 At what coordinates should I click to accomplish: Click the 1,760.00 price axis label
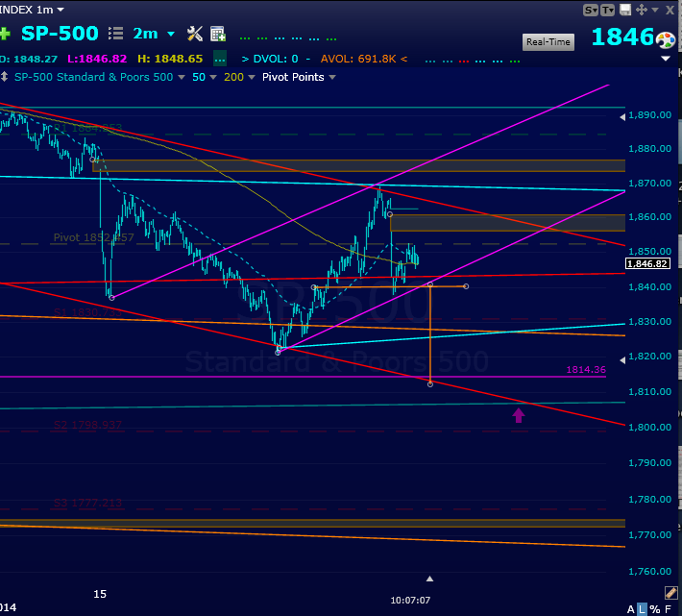649,571
